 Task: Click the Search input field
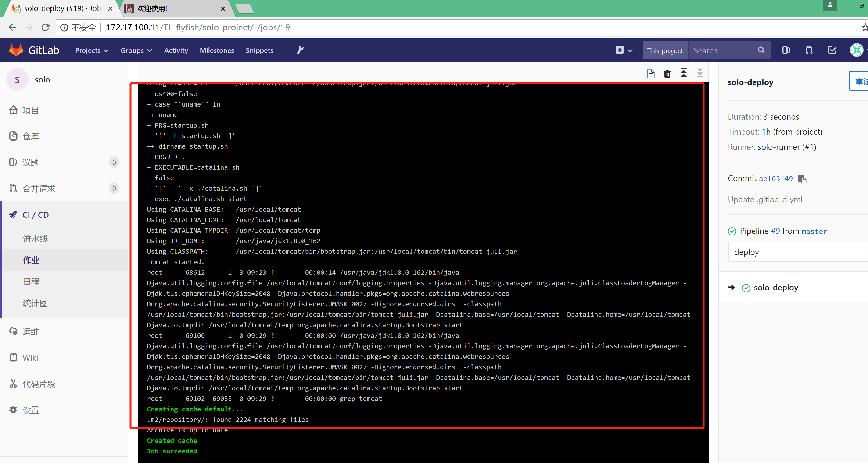(723, 50)
